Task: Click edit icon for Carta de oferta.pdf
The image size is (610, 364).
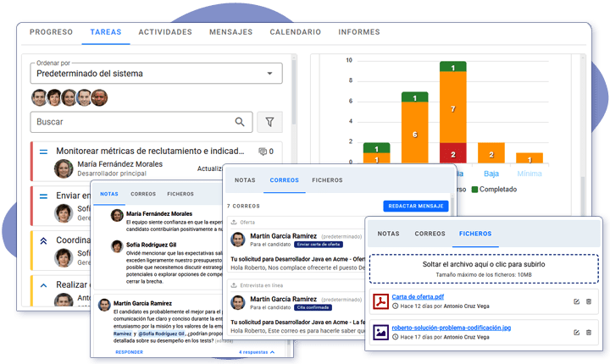Action: pyautogui.click(x=577, y=301)
